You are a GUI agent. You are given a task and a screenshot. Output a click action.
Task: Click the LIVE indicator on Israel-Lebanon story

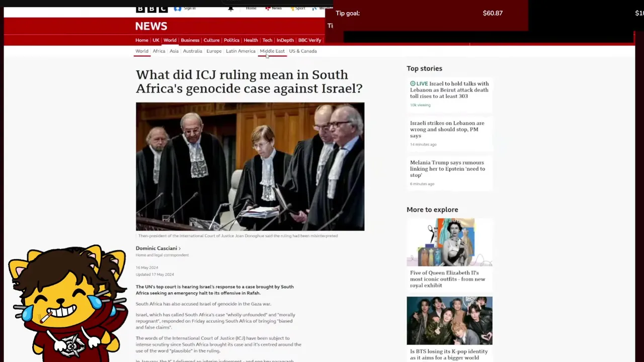pos(419,84)
